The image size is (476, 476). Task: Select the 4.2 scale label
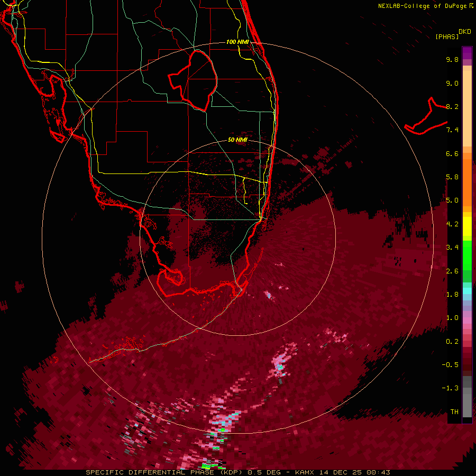452,224
